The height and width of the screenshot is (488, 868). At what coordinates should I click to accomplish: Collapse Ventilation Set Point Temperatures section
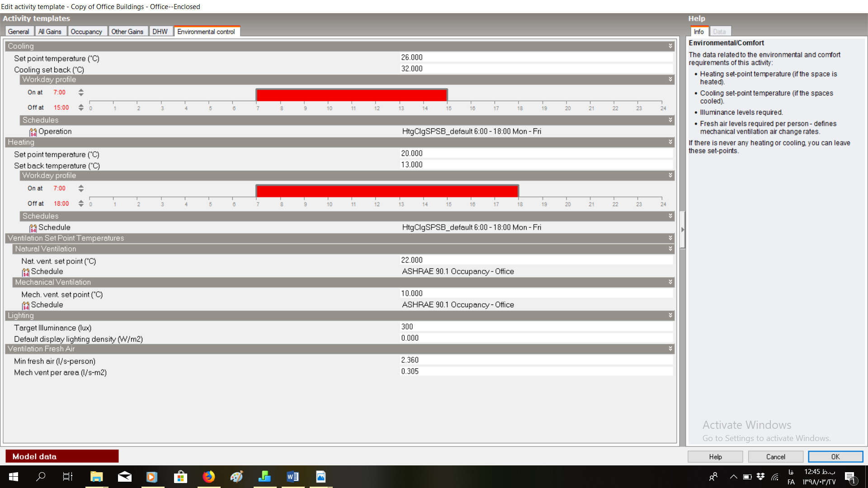pyautogui.click(x=670, y=238)
